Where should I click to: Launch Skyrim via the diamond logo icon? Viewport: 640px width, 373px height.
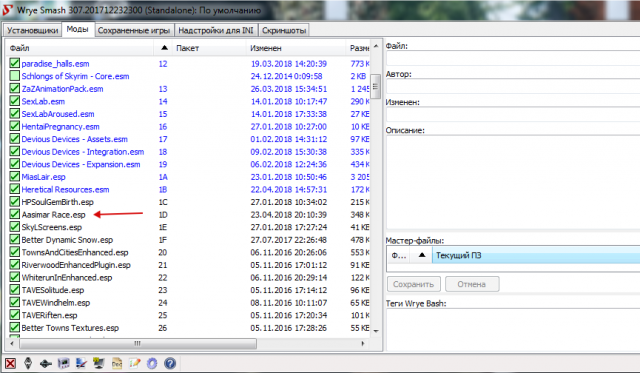(x=28, y=363)
